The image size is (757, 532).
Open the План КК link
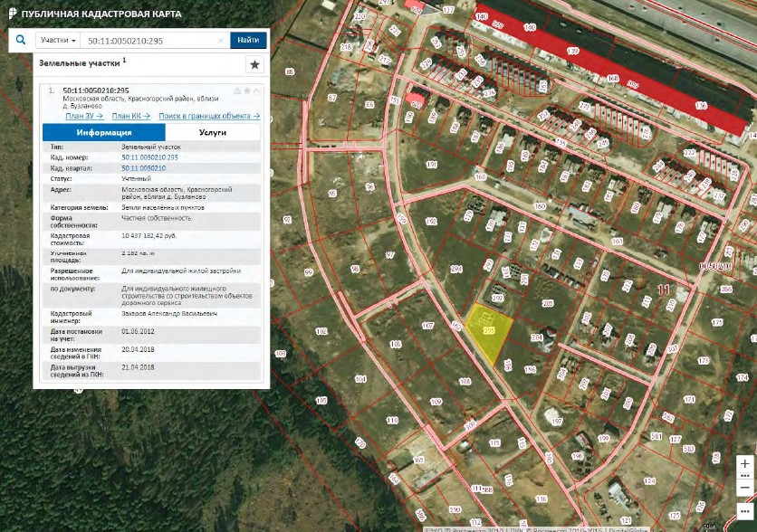coord(130,116)
